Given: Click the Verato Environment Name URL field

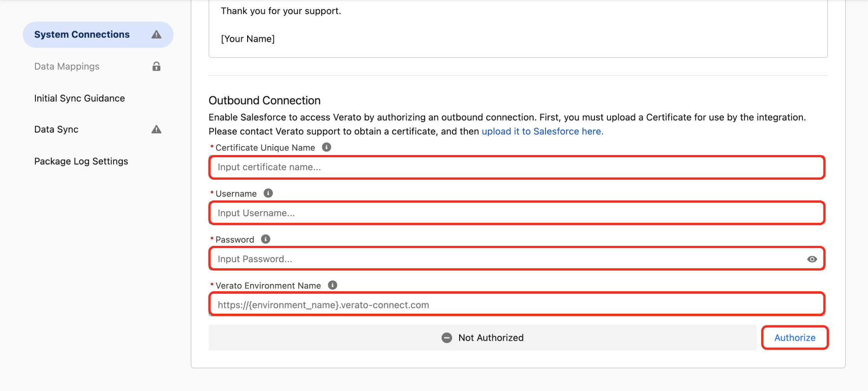Looking at the screenshot, I should 517,305.
